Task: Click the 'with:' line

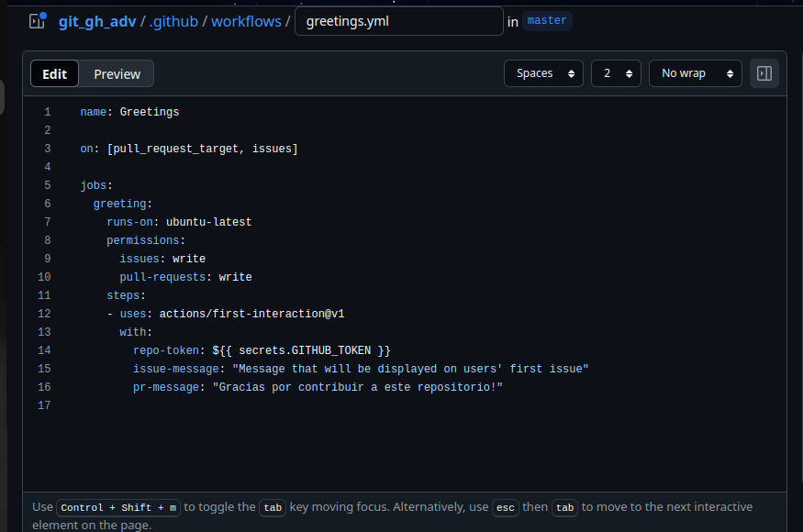Action: (136, 332)
